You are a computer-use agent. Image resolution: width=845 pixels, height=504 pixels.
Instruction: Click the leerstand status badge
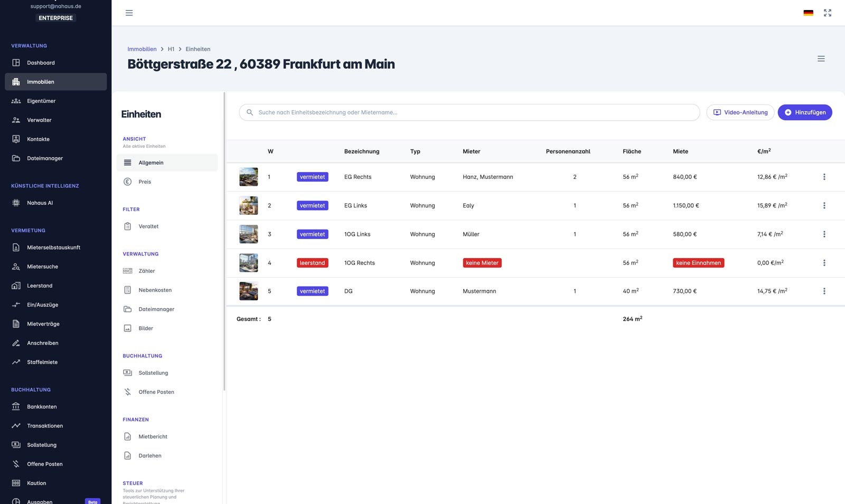point(312,263)
